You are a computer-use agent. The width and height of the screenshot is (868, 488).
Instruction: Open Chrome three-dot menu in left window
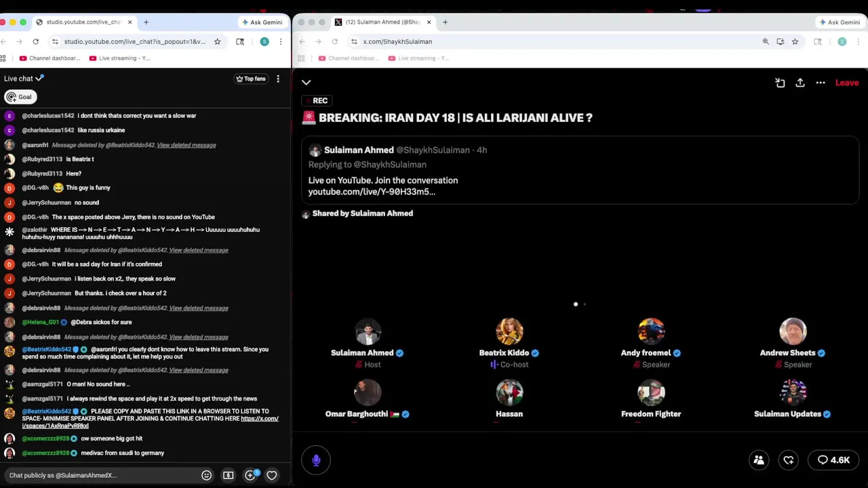pyautogui.click(x=282, y=41)
